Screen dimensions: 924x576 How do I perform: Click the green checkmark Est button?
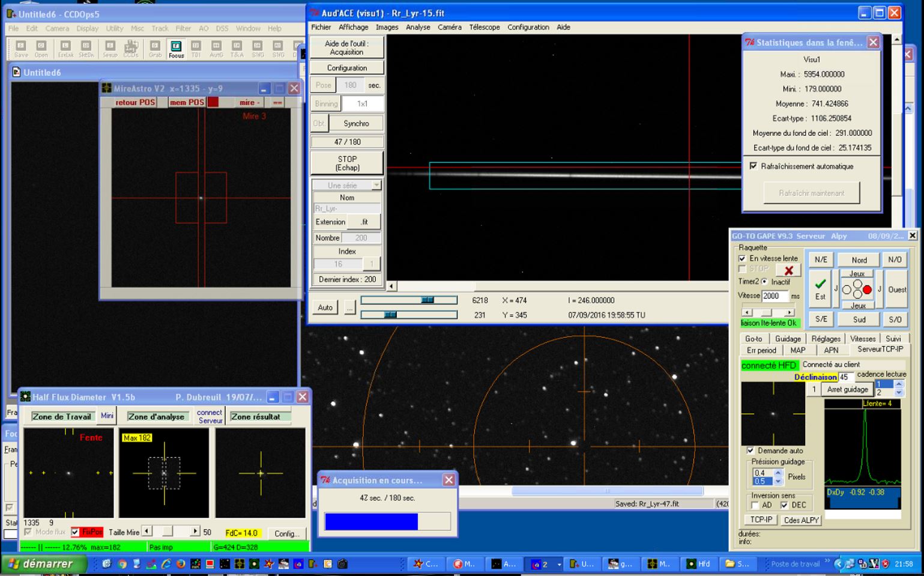click(x=820, y=288)
